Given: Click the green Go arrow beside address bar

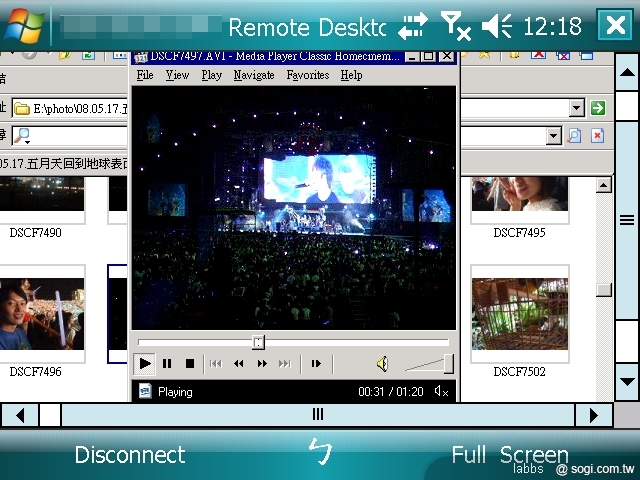Looking at the screenshot, I should point(597,108).
